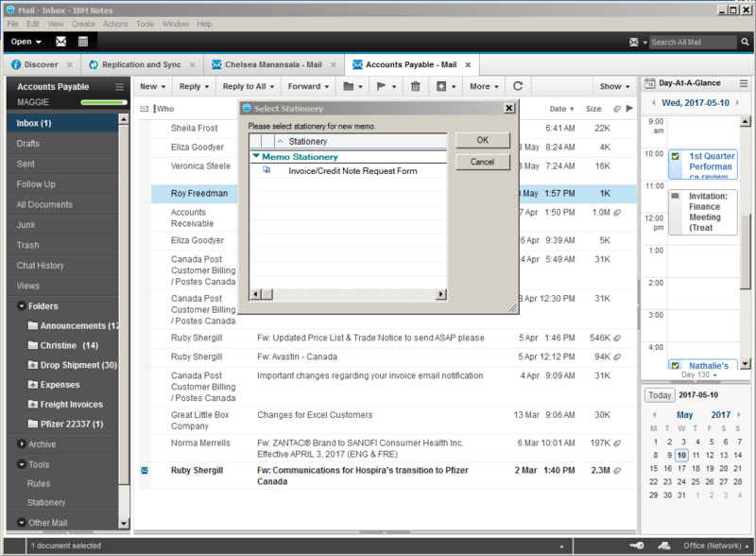Viewport: 756px width, 556px height.
Task: Click the previous month arrow beside May
Action: click(x=654, y=414)
